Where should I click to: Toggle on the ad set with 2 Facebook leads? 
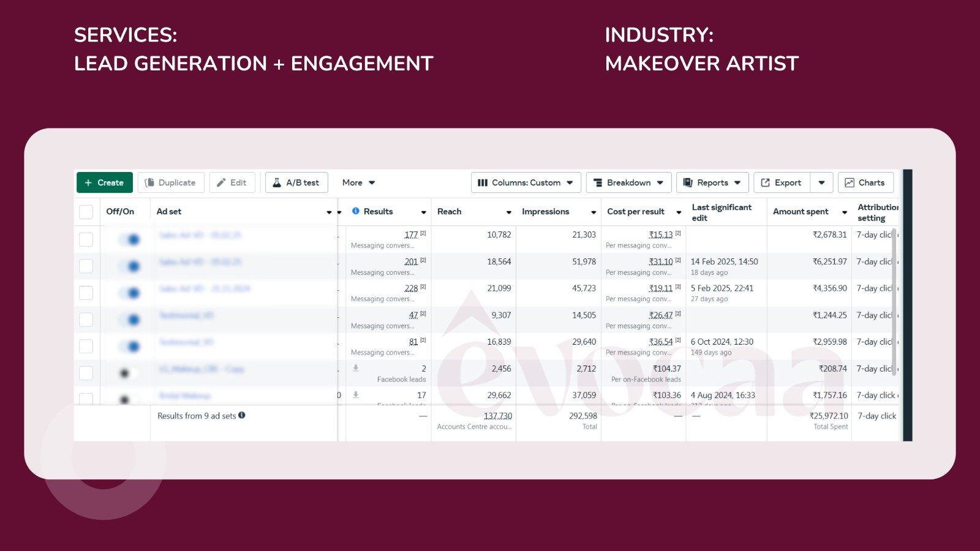coord(127,373)
